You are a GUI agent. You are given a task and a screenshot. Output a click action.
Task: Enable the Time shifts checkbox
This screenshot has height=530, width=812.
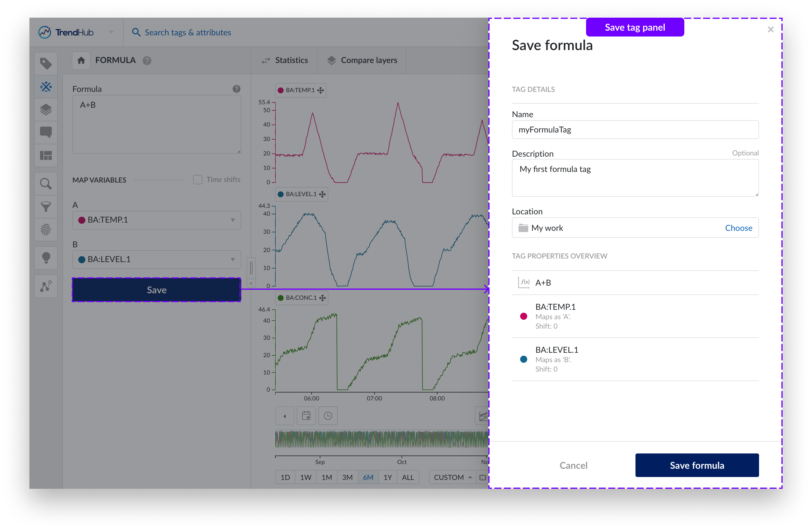197,180
